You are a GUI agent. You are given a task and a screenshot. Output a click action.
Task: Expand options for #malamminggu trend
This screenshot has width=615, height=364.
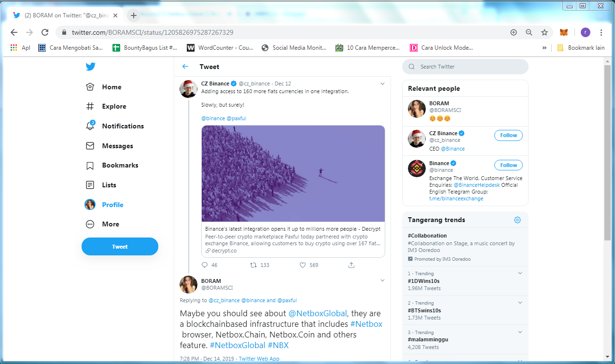520,333
